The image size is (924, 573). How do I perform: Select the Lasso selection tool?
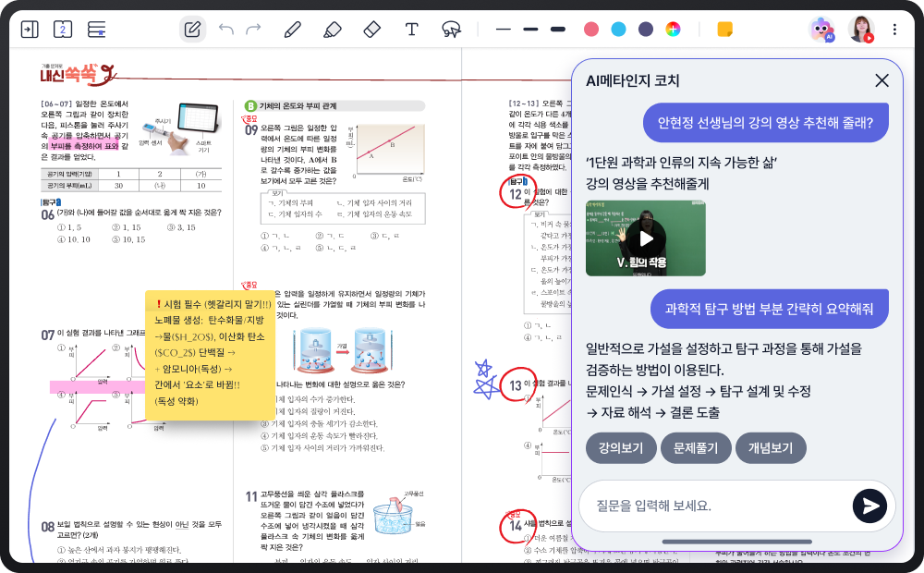[452, 29]
